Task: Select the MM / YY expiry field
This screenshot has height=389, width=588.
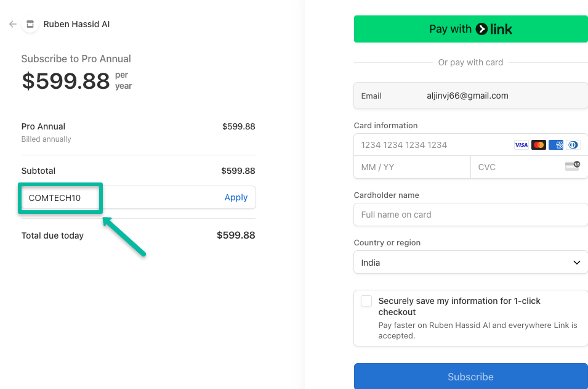Action: [412, 167]
